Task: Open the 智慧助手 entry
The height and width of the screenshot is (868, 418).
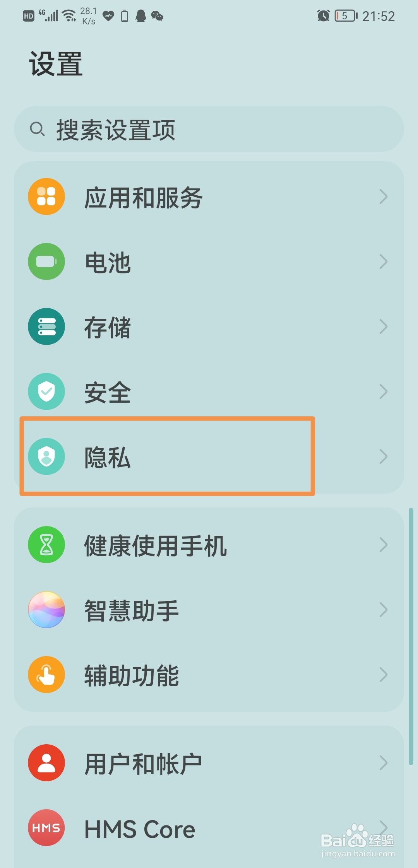Action: click(x=209, y=610)
